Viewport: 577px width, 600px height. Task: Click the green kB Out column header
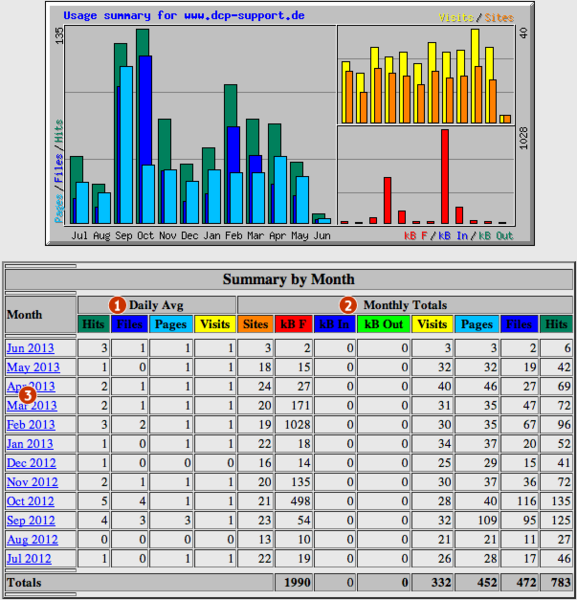pos(383,324)
